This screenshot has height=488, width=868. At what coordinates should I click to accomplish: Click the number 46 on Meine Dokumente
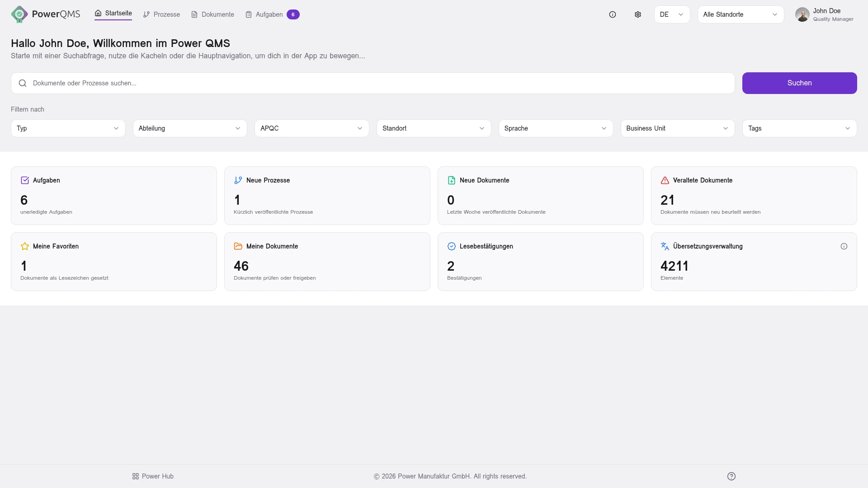[x=241, y=266]
